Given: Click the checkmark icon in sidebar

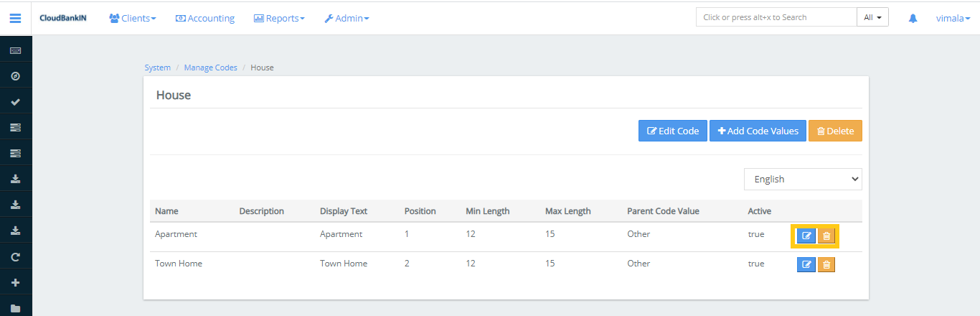Looking at the screenshot, I should click(x=15, y=102).
